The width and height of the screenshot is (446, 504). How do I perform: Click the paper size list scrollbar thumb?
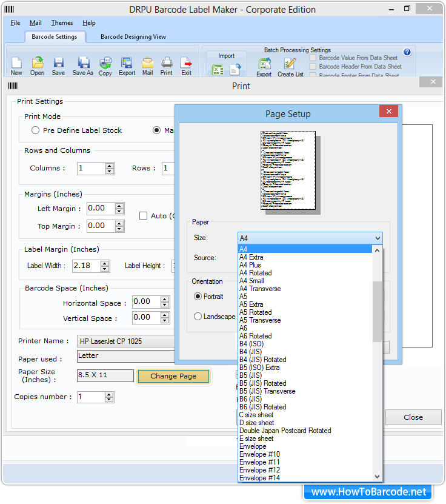[x=377, y=312]
